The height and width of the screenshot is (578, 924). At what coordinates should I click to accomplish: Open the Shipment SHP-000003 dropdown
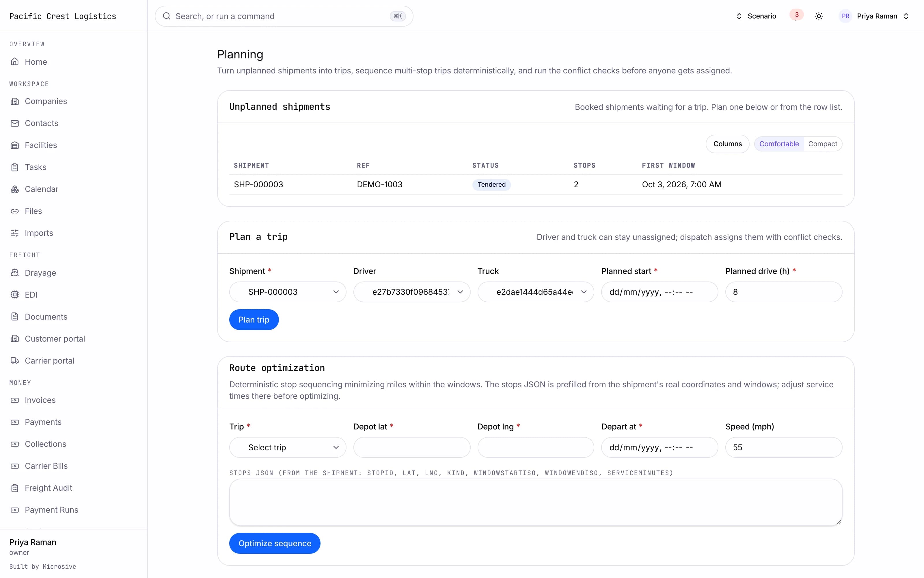point(288,292)
